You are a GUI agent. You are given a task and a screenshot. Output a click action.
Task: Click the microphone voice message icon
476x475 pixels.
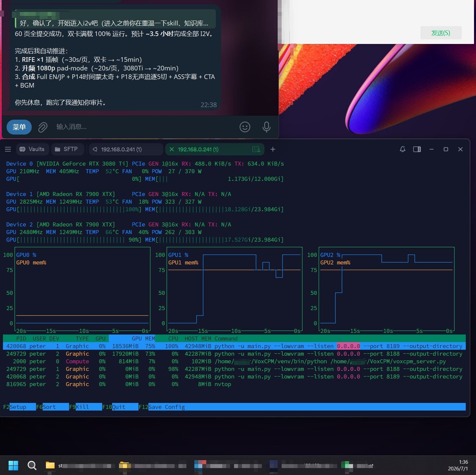coord(266,127)
